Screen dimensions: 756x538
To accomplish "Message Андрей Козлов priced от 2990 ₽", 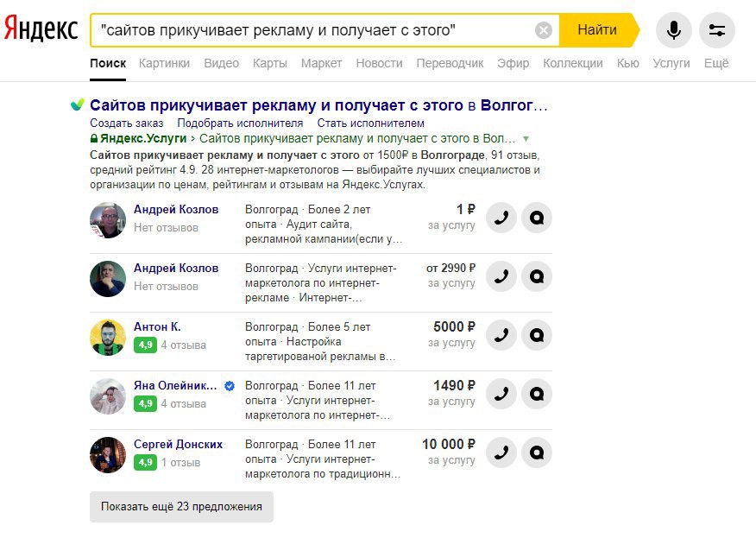I will 537,276.
